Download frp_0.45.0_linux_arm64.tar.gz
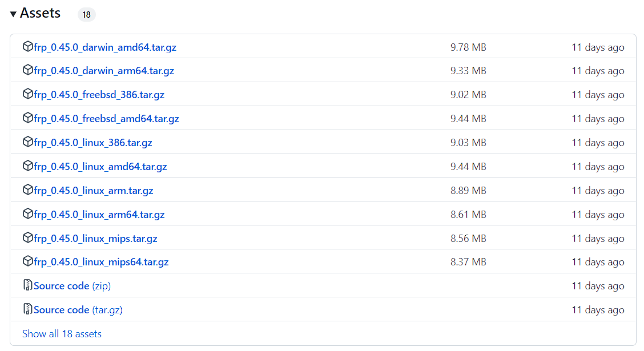This screenshot has width=644, height=351. [x=99, y=215]
